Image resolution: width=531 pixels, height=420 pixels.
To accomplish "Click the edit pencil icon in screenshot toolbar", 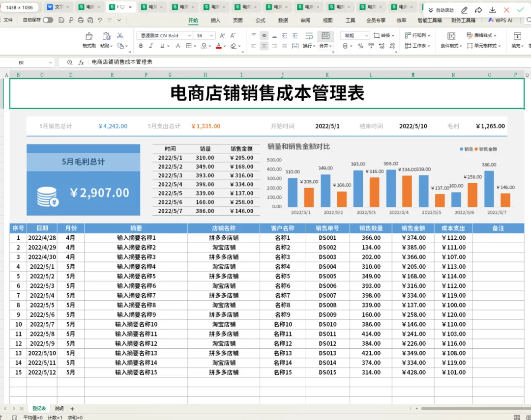I will 464,10.
